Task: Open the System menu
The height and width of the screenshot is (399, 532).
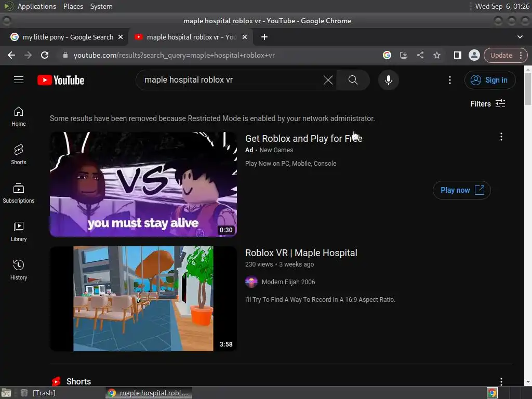Action: pos(101,6)
